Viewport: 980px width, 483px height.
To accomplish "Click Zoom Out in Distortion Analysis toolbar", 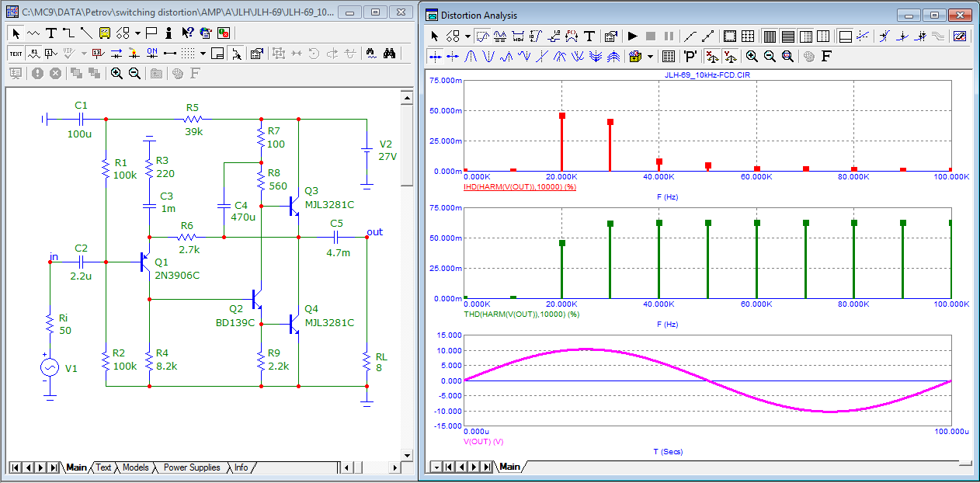I will tap(770, 56).
